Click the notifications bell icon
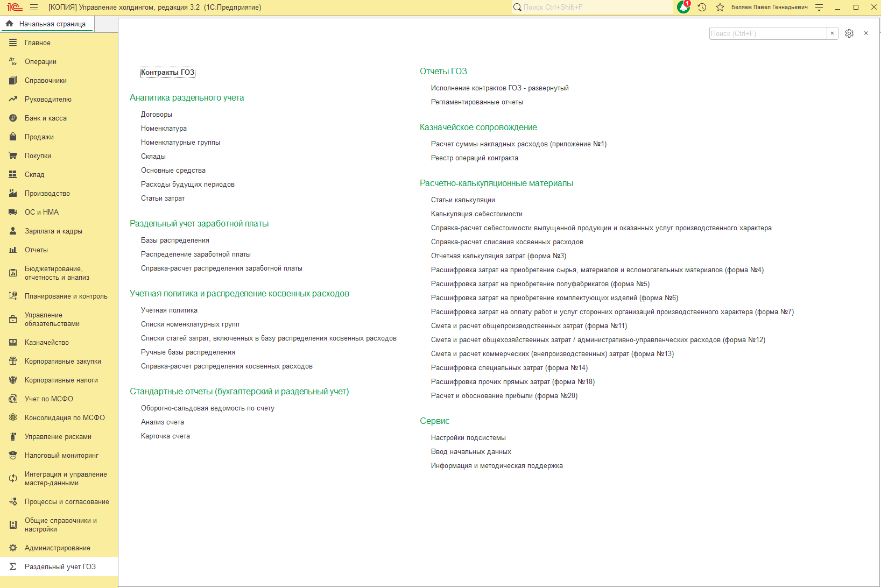This screenshot has height=588, width=881. pyautogui.click(x=683, y=8)
